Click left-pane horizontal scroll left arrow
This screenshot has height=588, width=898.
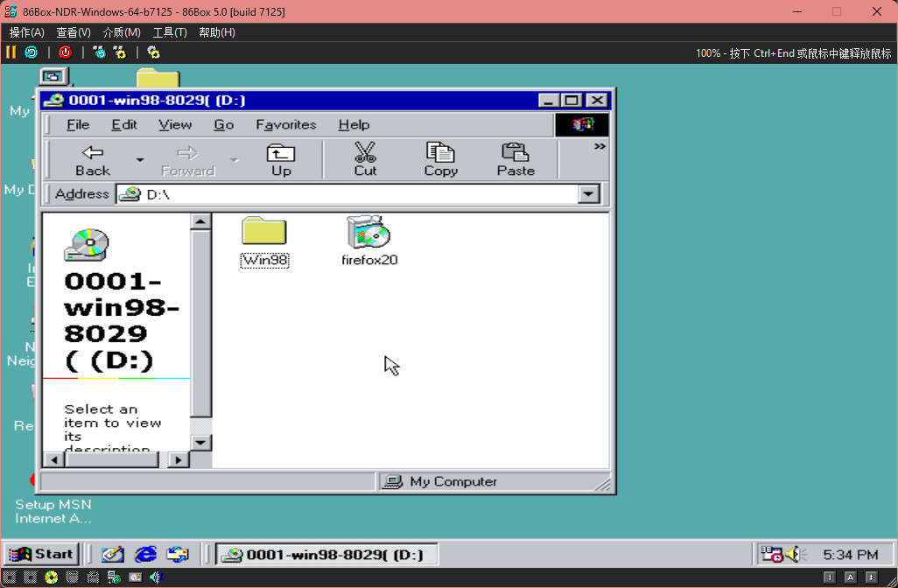point(54,459)
